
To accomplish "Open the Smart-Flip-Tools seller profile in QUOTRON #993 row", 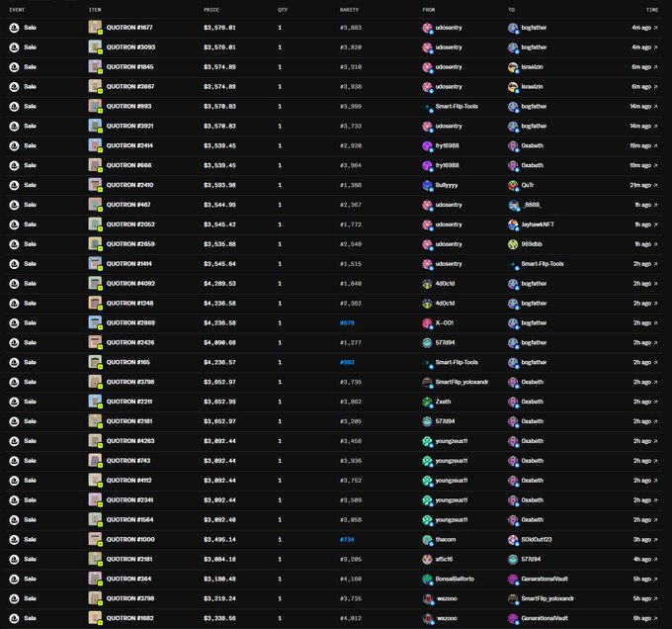I will (x=457, y=107).
